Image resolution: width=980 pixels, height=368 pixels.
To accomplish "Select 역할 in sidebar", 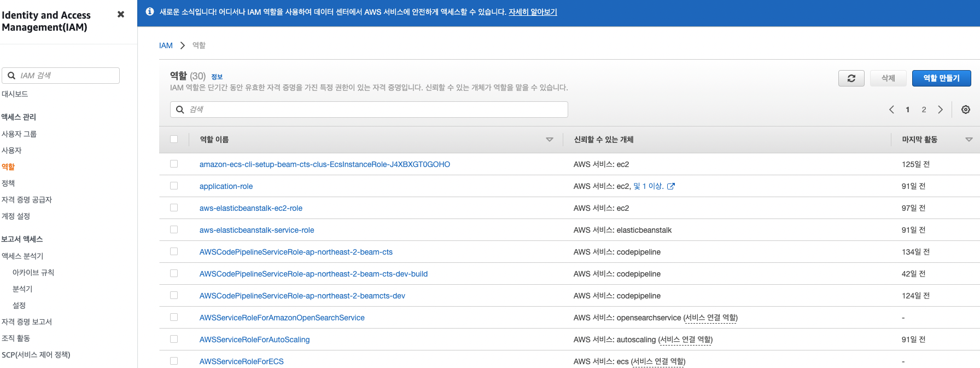I will [8, 167].
